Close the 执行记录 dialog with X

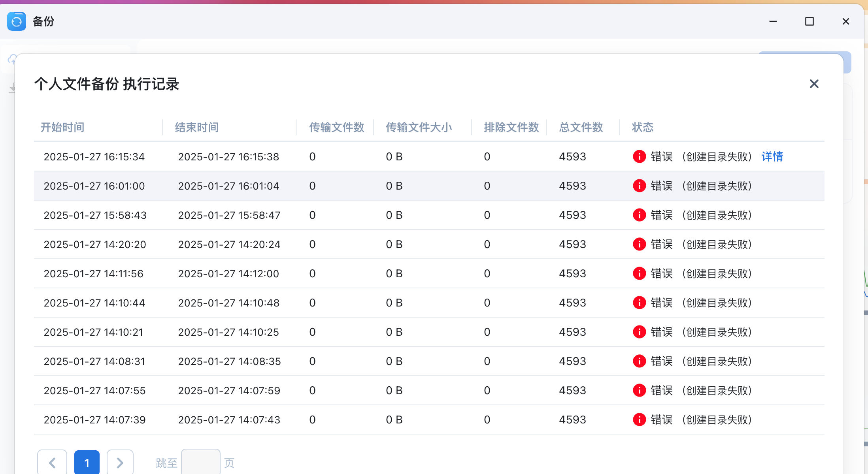tap(814, 84)
